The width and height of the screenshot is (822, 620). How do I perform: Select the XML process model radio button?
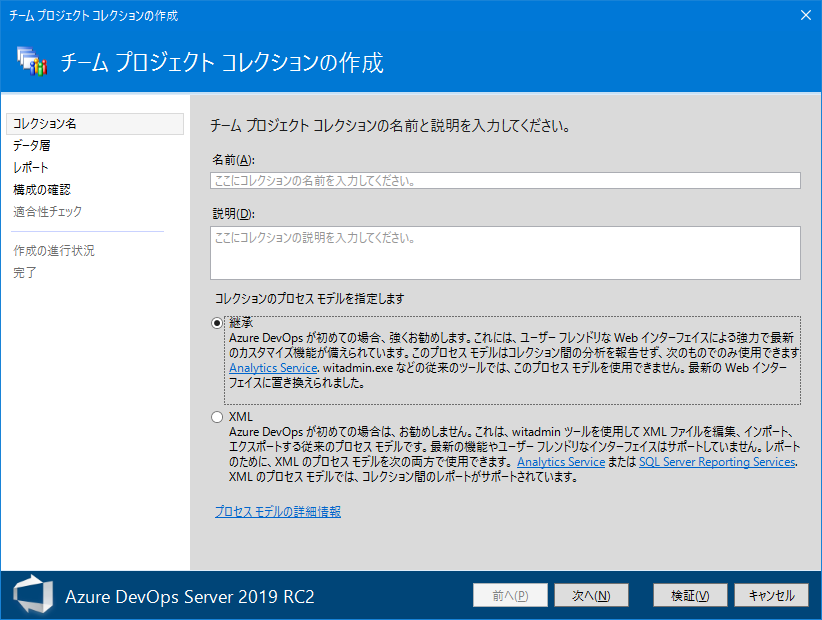tap(217, 417)
